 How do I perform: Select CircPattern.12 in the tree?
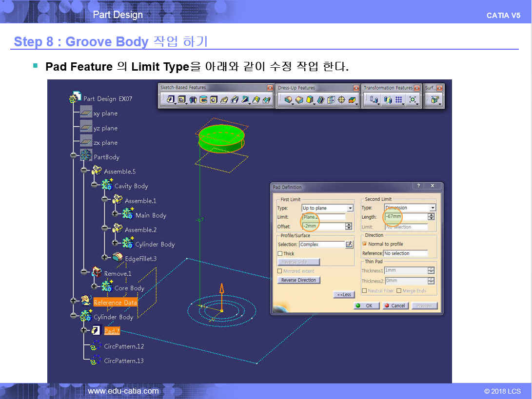[123, 346]
